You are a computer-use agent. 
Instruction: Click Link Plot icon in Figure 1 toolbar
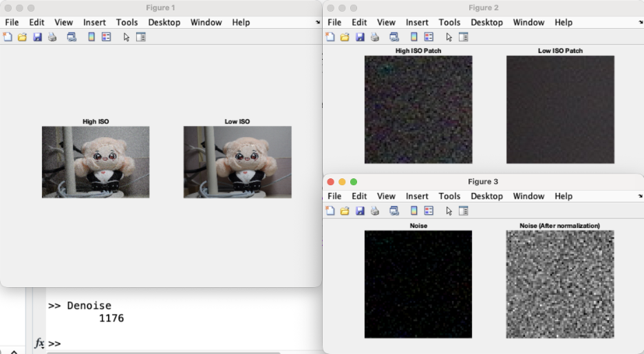pos(72,37)
